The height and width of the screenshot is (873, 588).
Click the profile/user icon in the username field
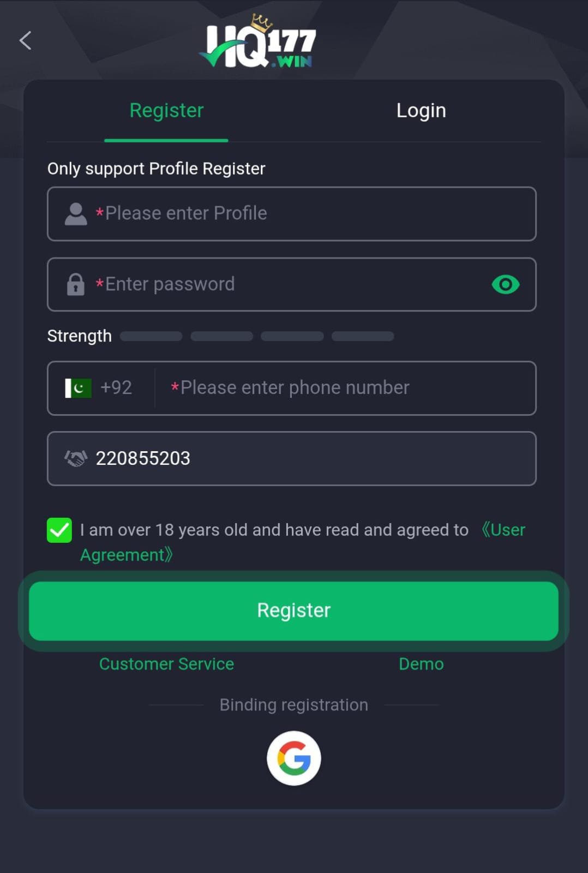click(x=76, y=213)
